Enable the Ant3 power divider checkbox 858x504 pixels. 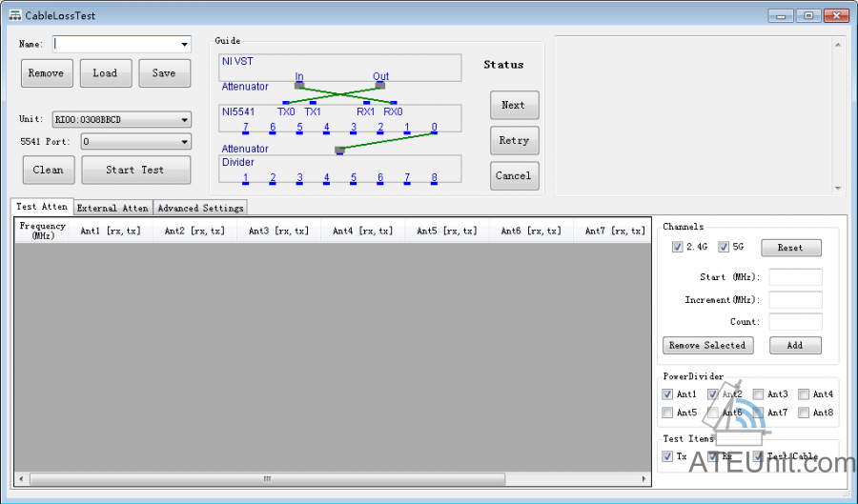coord(758,394)
